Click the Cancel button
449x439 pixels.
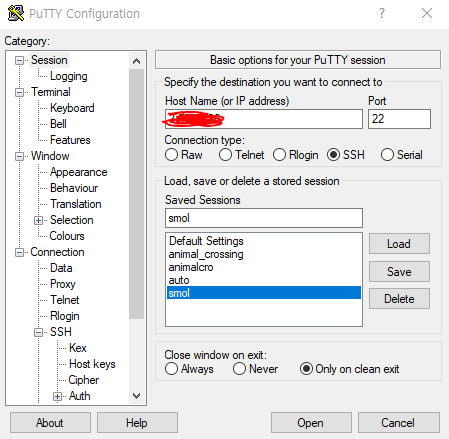pyautogui.click(x=399, y=423)
